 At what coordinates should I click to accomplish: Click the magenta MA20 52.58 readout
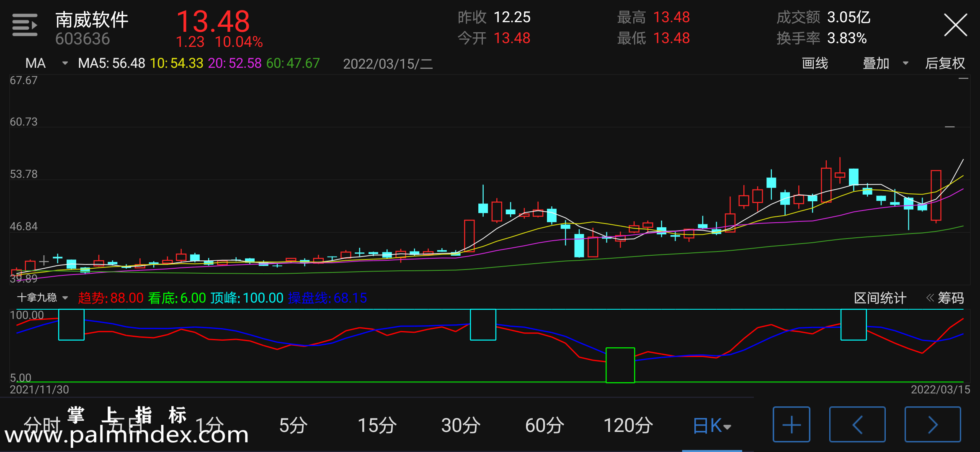click(x=235, y=63)
